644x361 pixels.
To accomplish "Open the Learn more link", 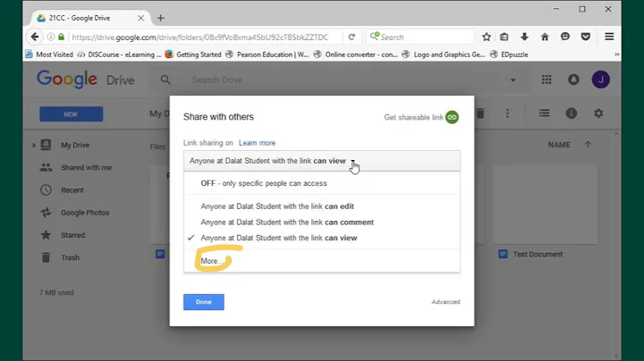I will [257, 143].
